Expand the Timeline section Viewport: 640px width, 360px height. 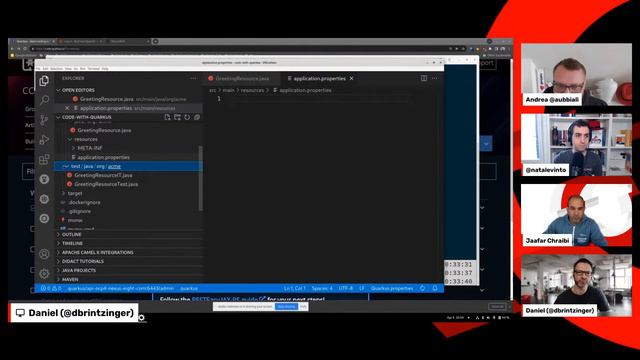[128, 244]
